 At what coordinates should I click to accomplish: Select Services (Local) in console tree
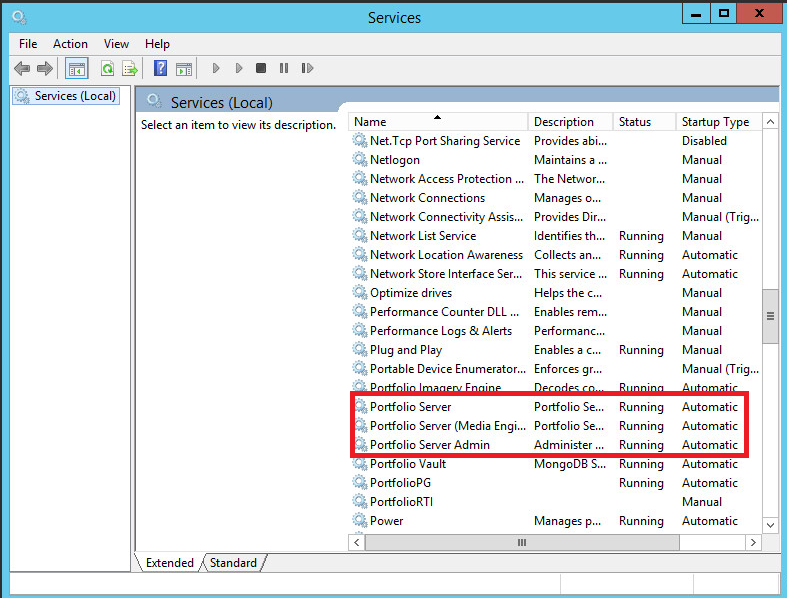pos(66,96)
